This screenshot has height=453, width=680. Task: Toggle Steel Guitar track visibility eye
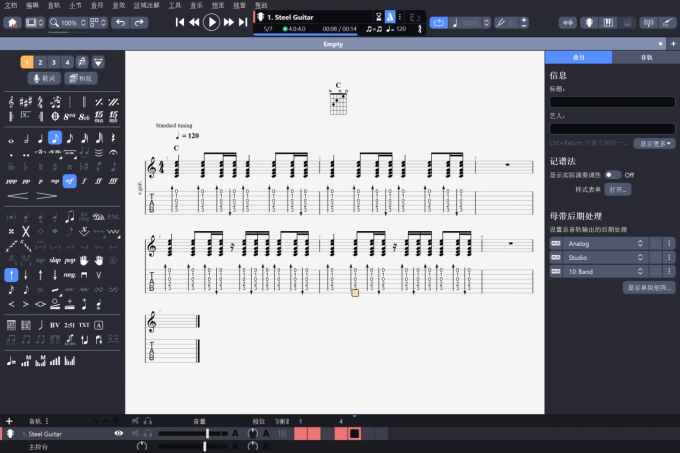tap(119, 433)
